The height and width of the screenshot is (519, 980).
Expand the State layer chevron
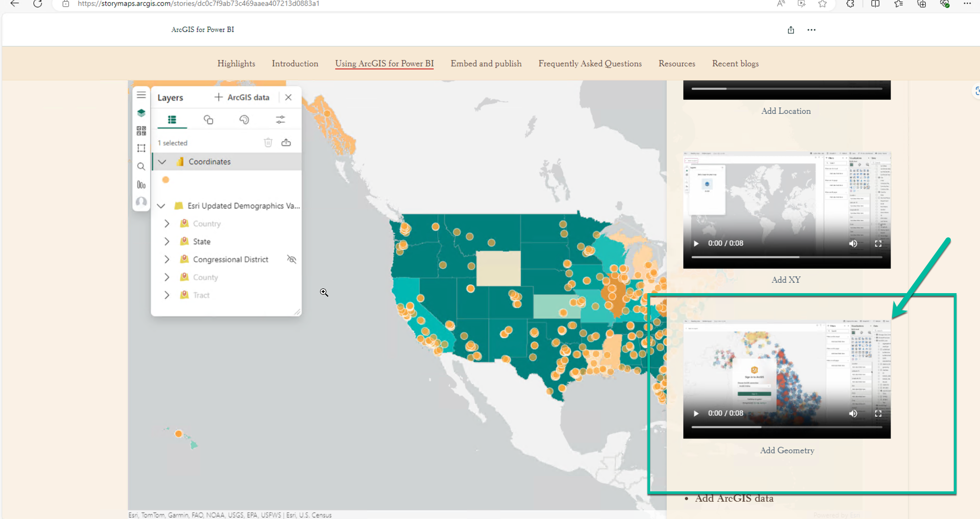pos(166,241)
